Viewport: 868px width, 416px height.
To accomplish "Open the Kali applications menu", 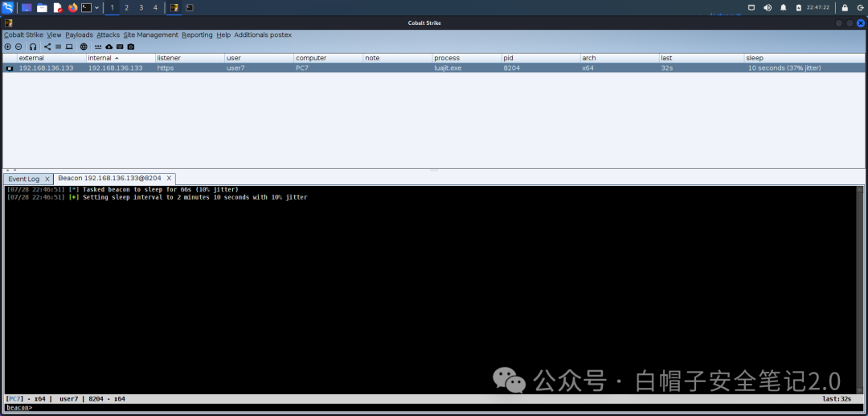I will click(8, 8).
